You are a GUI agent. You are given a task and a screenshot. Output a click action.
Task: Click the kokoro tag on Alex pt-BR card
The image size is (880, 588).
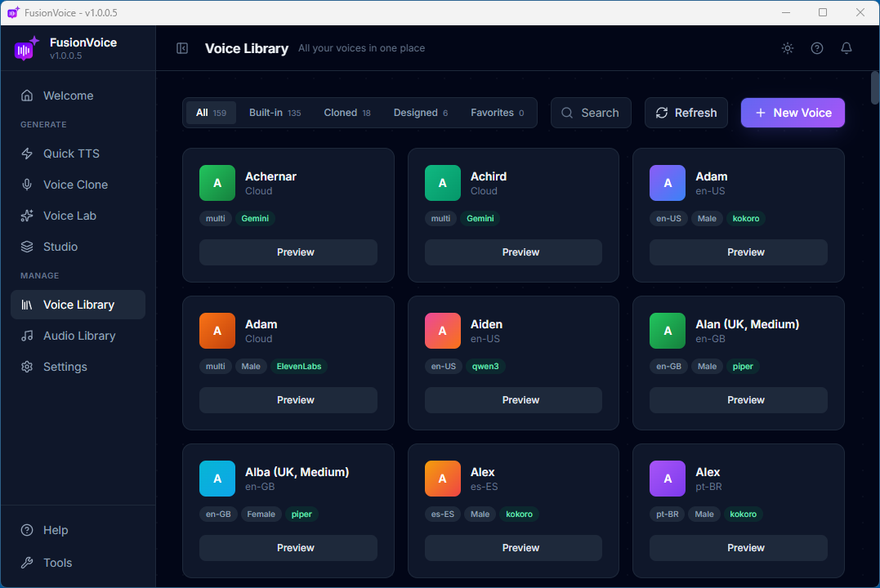(743, 514)
